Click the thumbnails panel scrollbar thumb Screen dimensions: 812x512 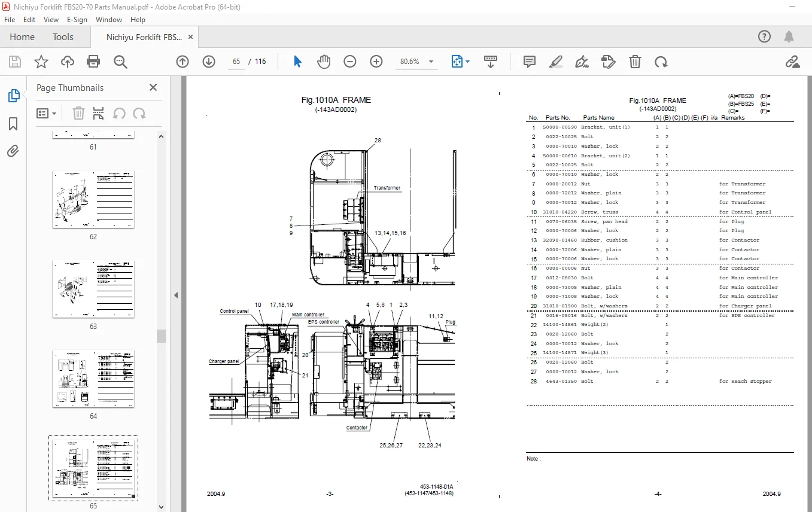point(161,336)
